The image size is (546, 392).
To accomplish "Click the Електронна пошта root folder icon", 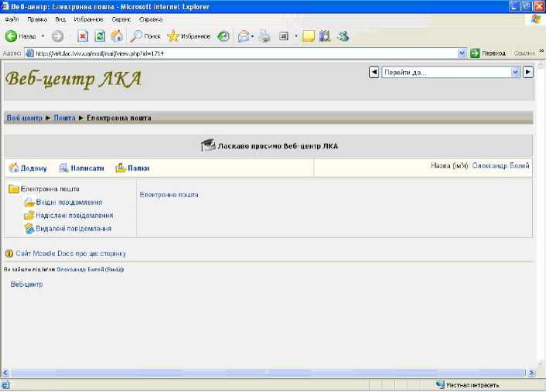I will tap(14, 189).
